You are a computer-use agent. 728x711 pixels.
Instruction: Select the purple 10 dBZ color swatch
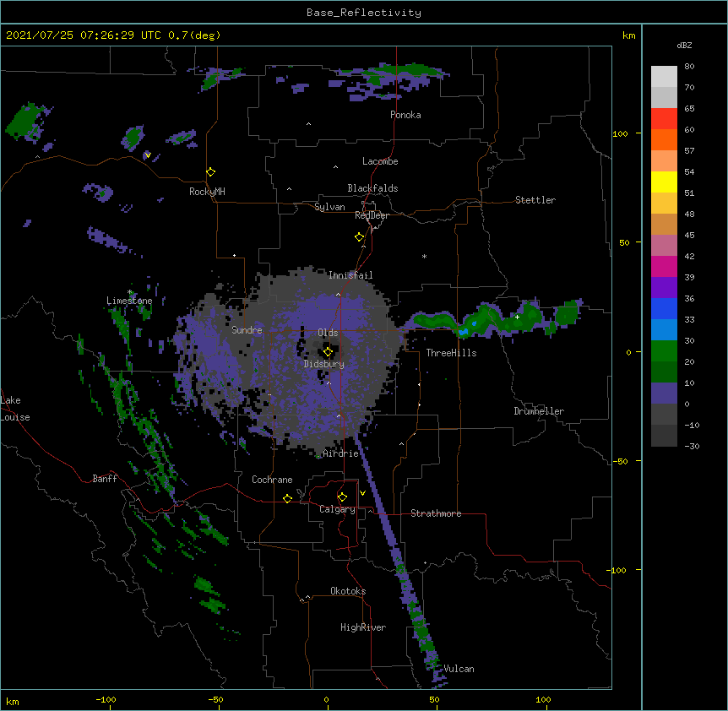point(664,393)
